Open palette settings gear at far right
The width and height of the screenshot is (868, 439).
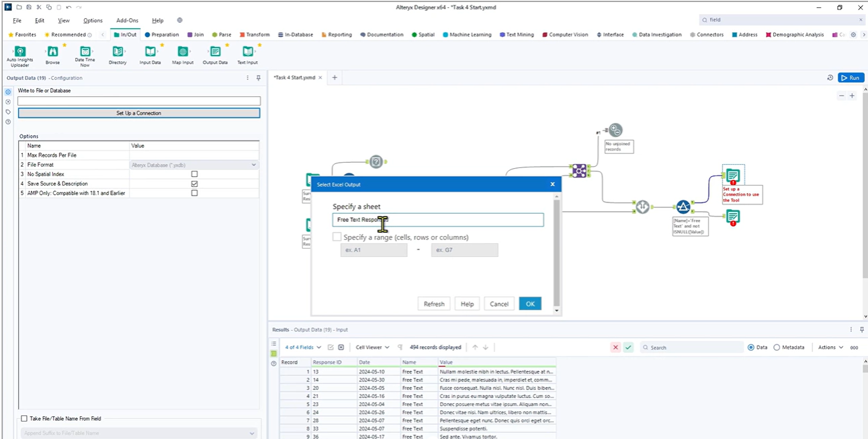coord(853,34)
